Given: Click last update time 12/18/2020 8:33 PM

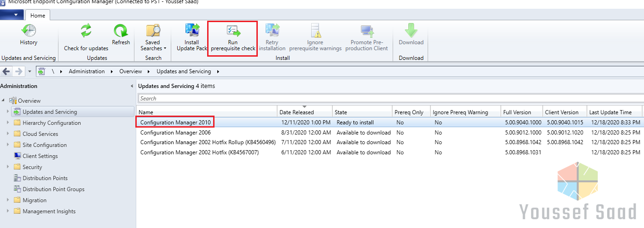Looking at the screenshot, I should tap(615, 123).
